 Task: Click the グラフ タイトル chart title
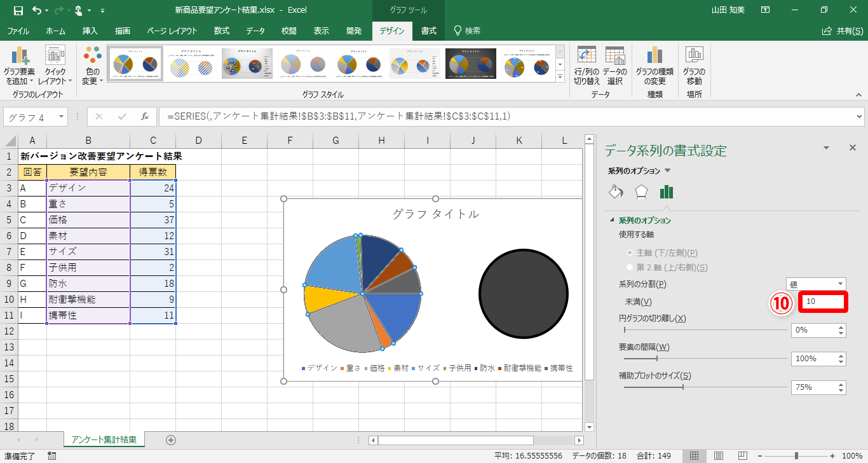[x=436, y=214]
